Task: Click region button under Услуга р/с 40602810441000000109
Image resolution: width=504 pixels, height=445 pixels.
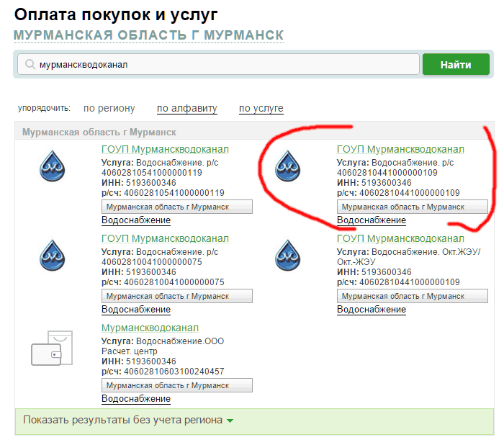Action: 413,207
